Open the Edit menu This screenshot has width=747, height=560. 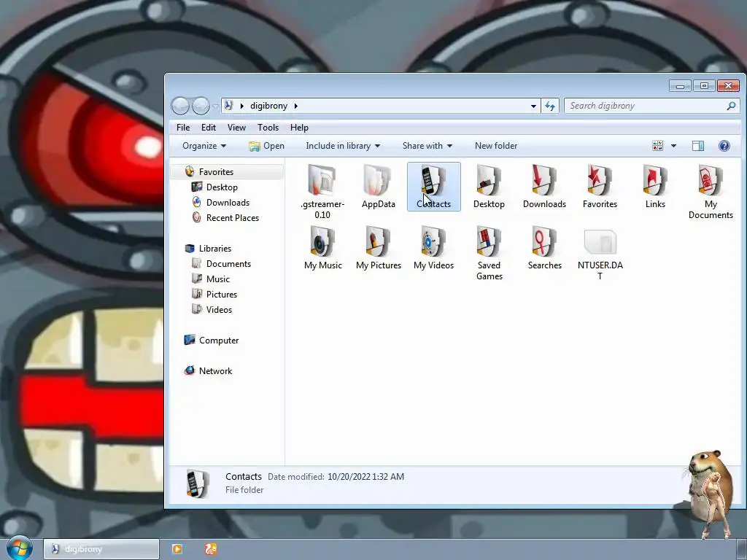[208, 128]
